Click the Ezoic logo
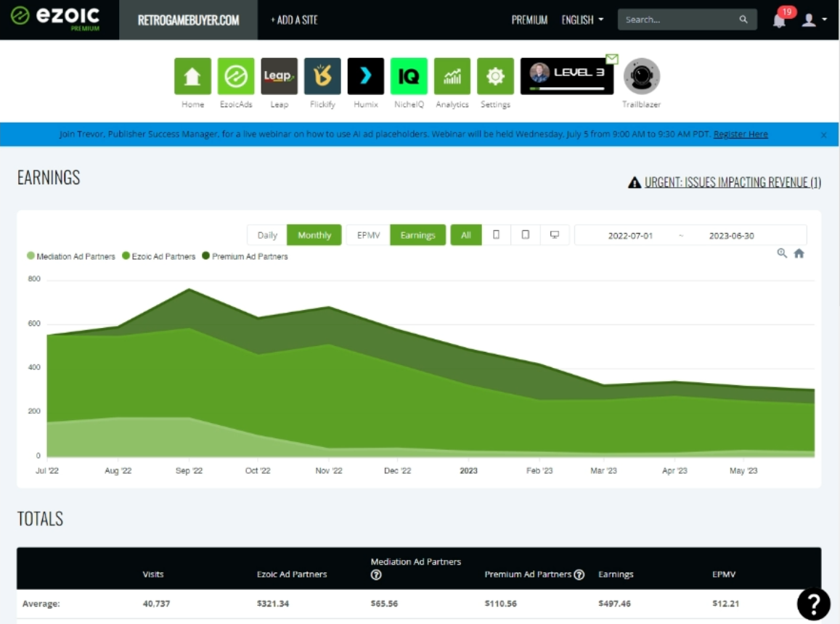The height and width of the screenshot is (624, 840). click(x=55, y=18)
